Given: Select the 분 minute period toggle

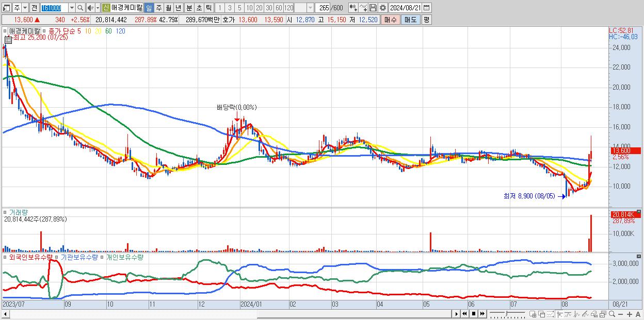Looking at the screenshot, I should (189, 8).
